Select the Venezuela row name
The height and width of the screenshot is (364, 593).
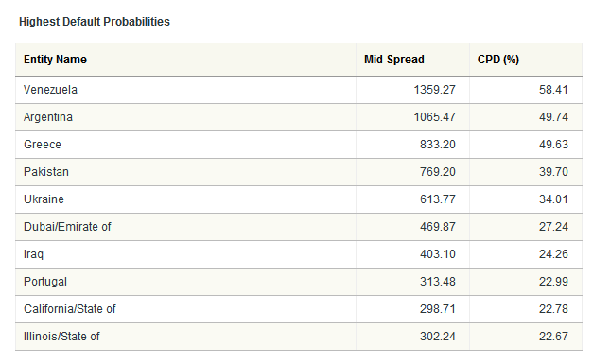[50, 90]
